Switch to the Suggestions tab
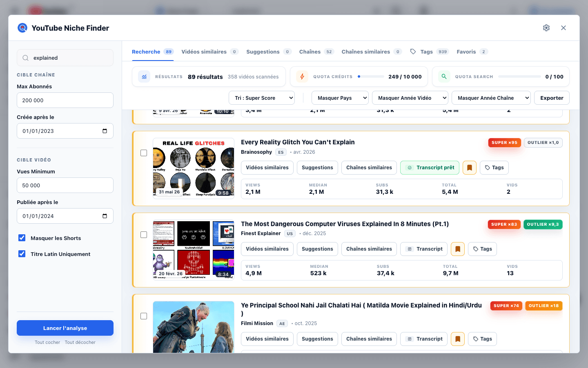 click(x=269, y=52)
